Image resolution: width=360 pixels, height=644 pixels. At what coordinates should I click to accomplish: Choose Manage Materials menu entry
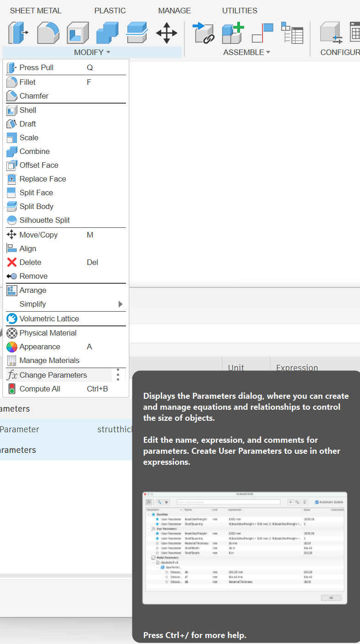[66, 360]
